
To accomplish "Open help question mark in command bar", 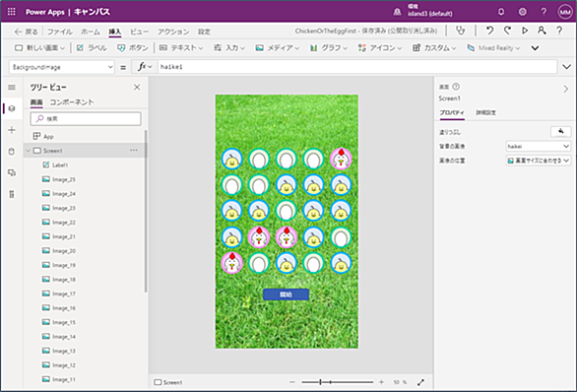I will coord(559,31).
